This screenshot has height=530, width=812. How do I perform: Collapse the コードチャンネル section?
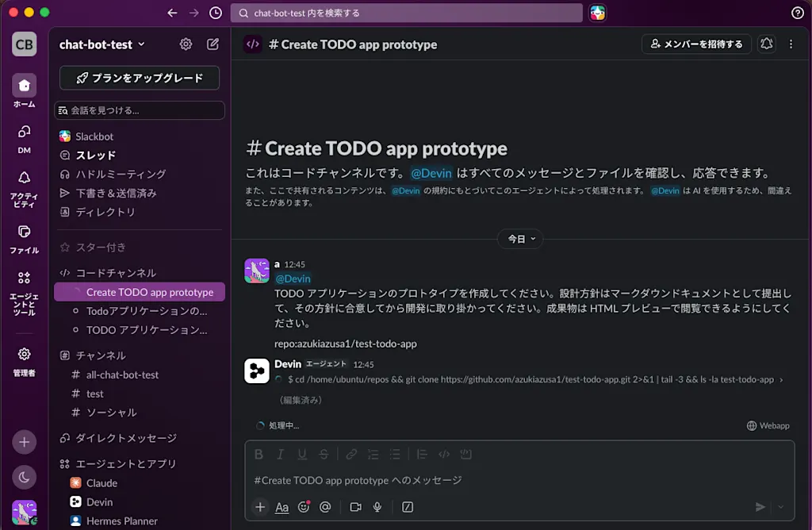(116, 272)
